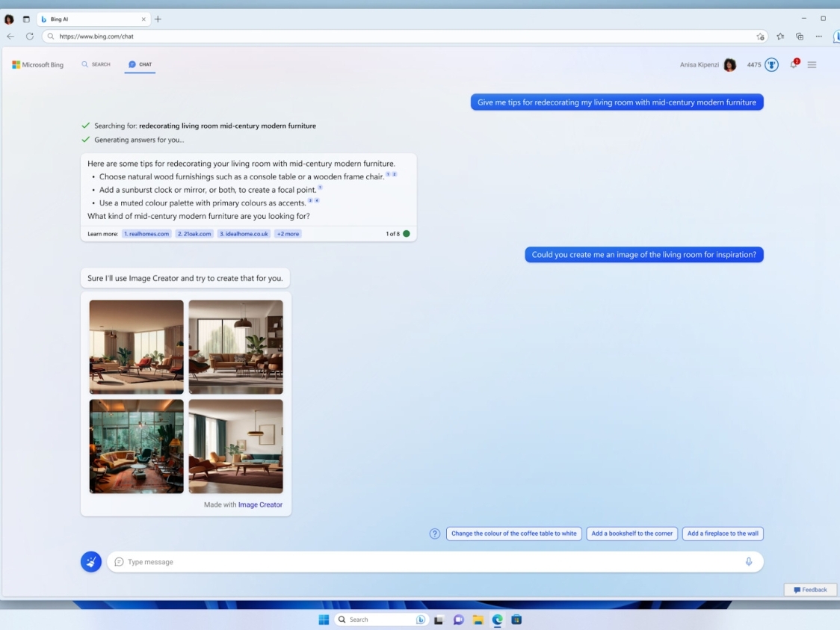Click the help question mark icon
The width and height of the screenshot is (840, 630).
435,534
